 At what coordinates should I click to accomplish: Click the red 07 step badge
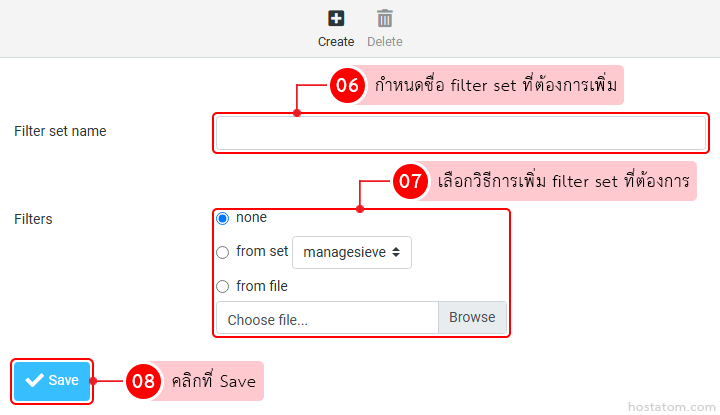tap(410, 182)
